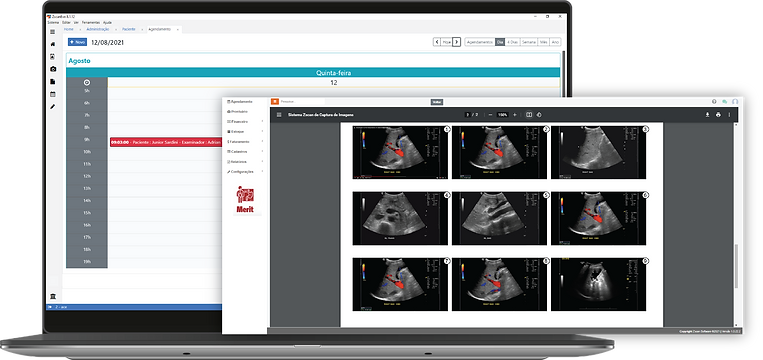Switch to Agendamentos list view
Viewport: 763px width, 360px height.
[480, 42]
